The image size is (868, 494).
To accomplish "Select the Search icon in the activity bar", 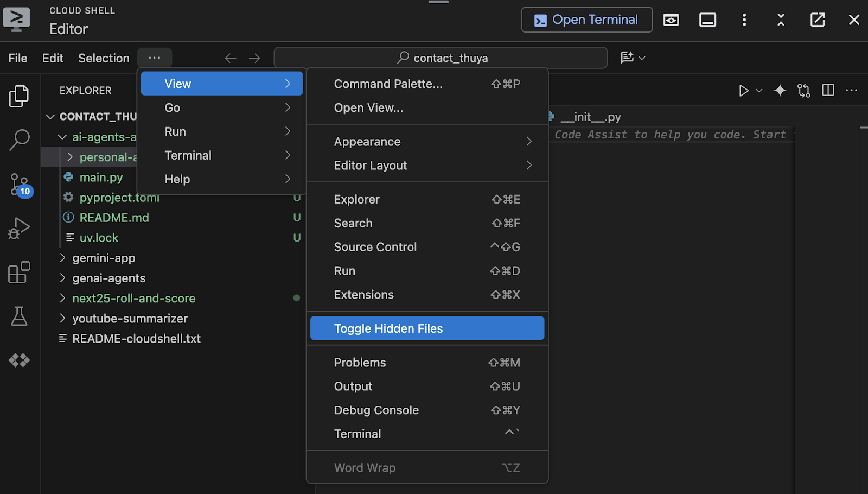I will (19, 140).
